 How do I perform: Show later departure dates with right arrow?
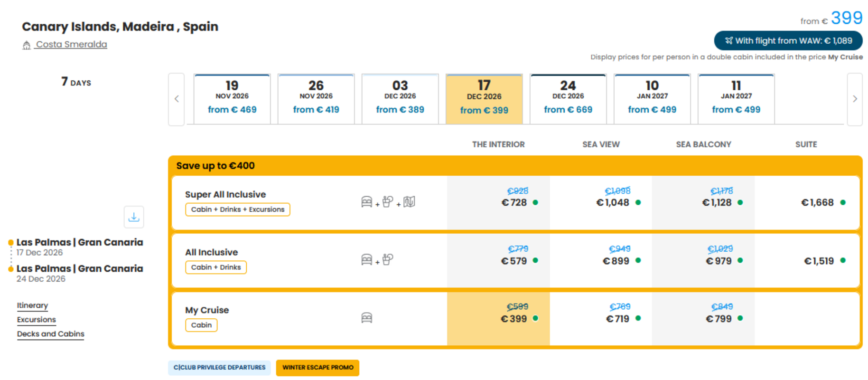tap(855, 99)
